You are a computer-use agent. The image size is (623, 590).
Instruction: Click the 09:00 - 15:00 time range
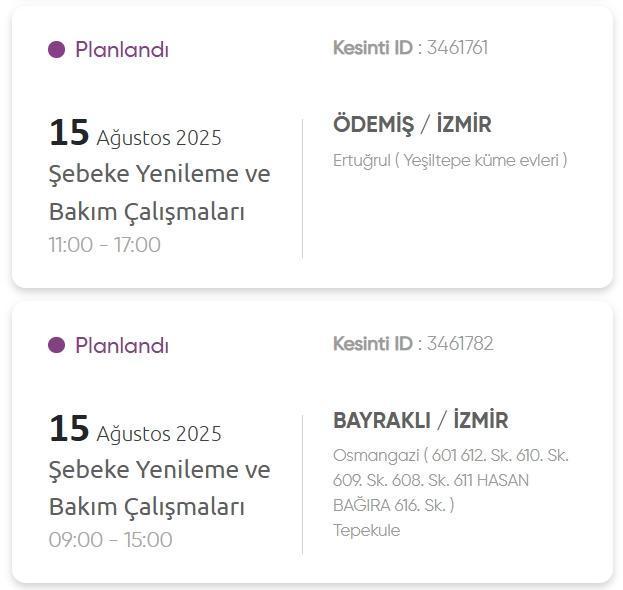[110, 540]
